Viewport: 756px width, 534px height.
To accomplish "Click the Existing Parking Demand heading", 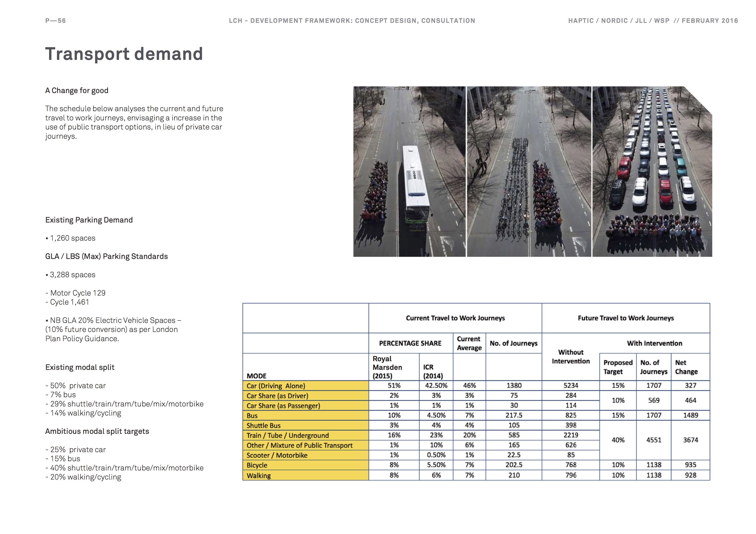I will click(89, 220).
